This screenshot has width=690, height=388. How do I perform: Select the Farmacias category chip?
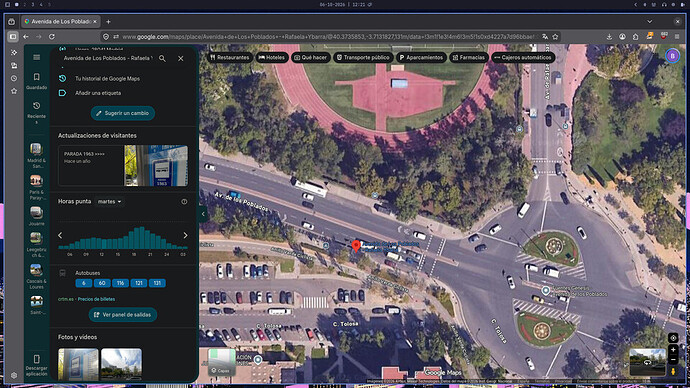pyautogui.click(x=469, y=57)
